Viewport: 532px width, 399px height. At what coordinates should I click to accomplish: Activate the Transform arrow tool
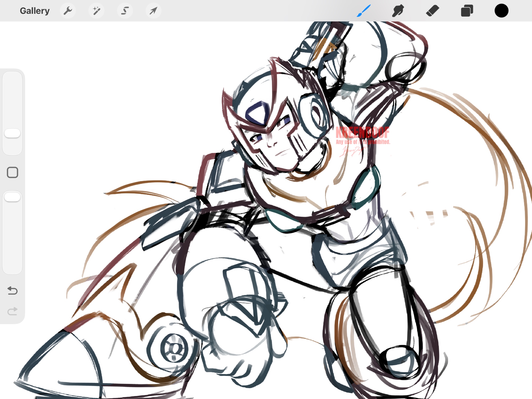tap(153, 11)
